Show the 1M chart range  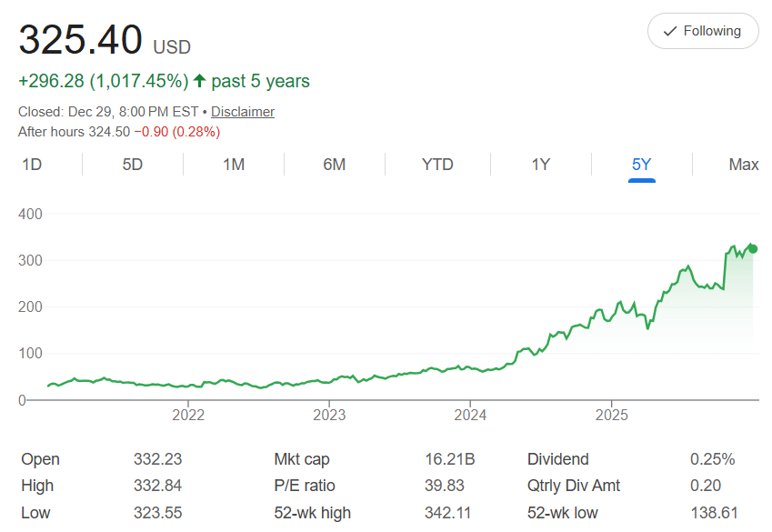click(x=234, y=165)
